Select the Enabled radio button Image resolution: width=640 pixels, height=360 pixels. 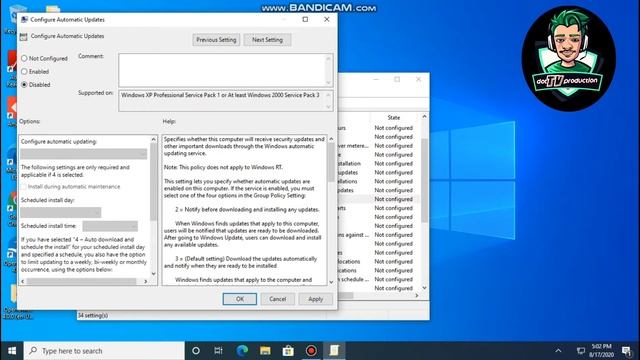click(x=24, y=71)
